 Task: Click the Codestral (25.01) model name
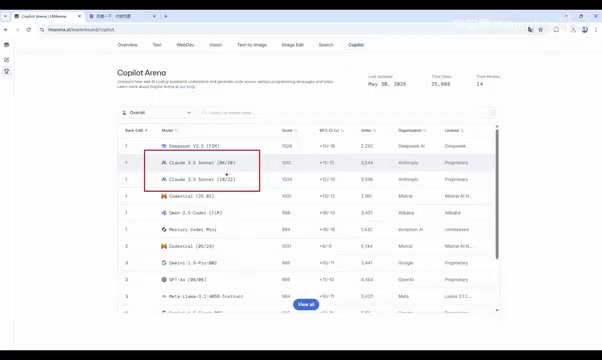[x=192, y=196]
